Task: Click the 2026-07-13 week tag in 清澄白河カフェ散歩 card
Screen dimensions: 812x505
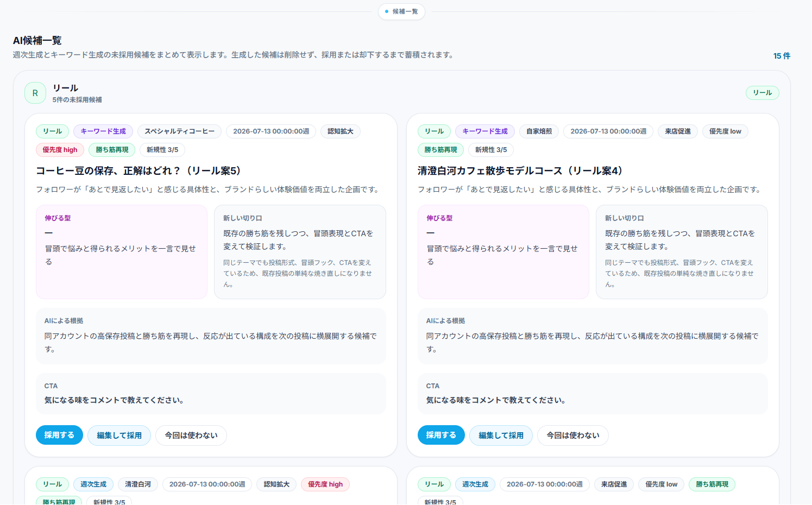Action: [608, 131]
